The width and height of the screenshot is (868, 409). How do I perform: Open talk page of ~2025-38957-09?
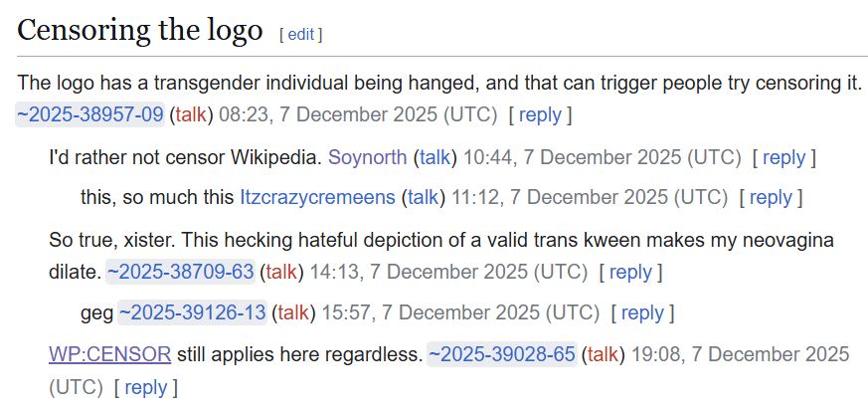[x=192, y=114]
